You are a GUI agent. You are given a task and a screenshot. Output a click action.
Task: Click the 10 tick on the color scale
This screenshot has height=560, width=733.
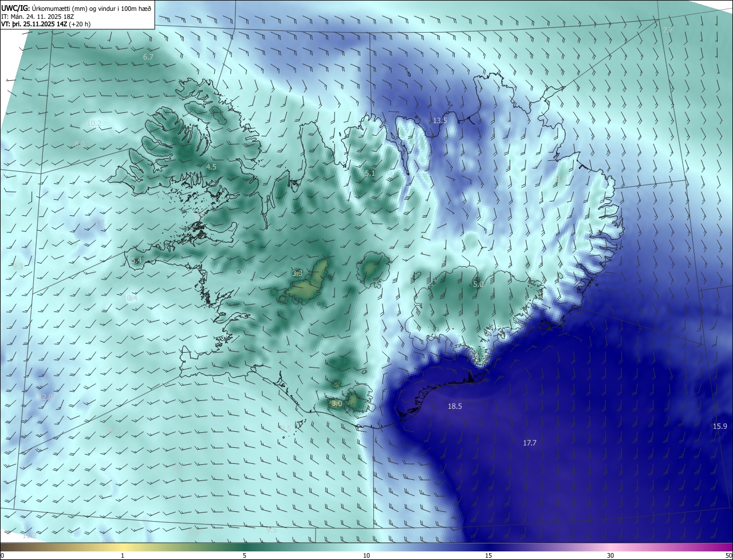pos(366,555)
